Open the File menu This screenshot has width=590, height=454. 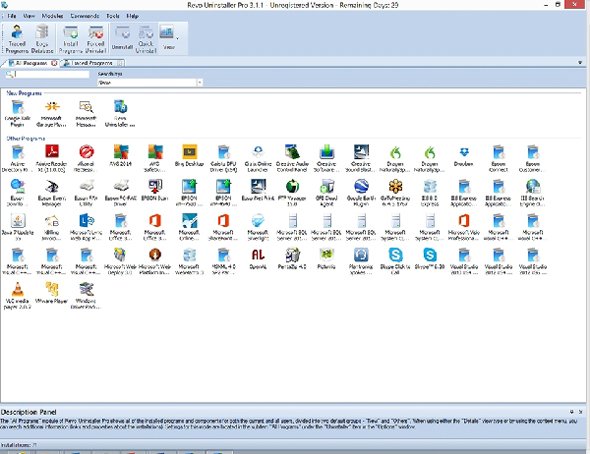12,16
